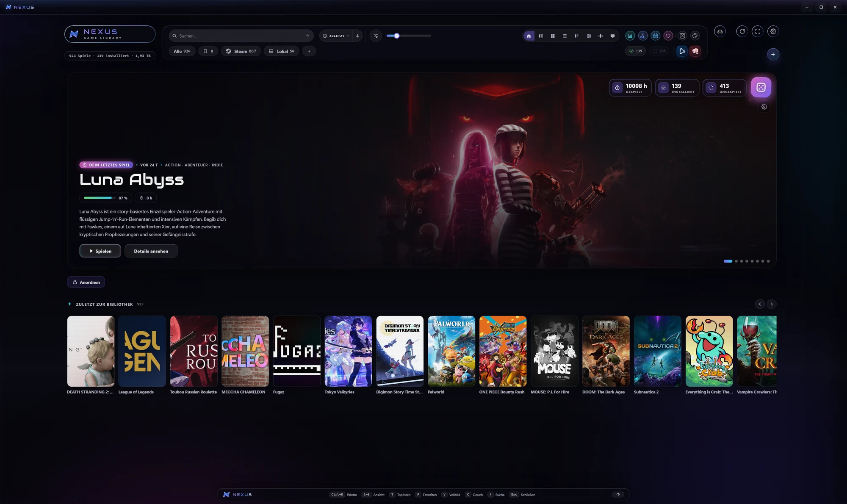The height and width of the screenshot is (504, 847).
Task: Click the Battle.net launcher icon
Action: coord(682,51)
